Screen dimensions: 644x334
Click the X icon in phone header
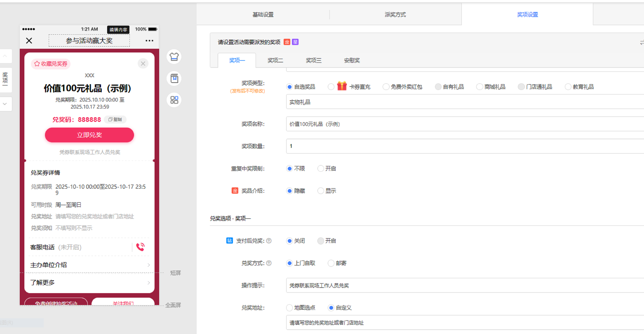(x=29, y=41)
